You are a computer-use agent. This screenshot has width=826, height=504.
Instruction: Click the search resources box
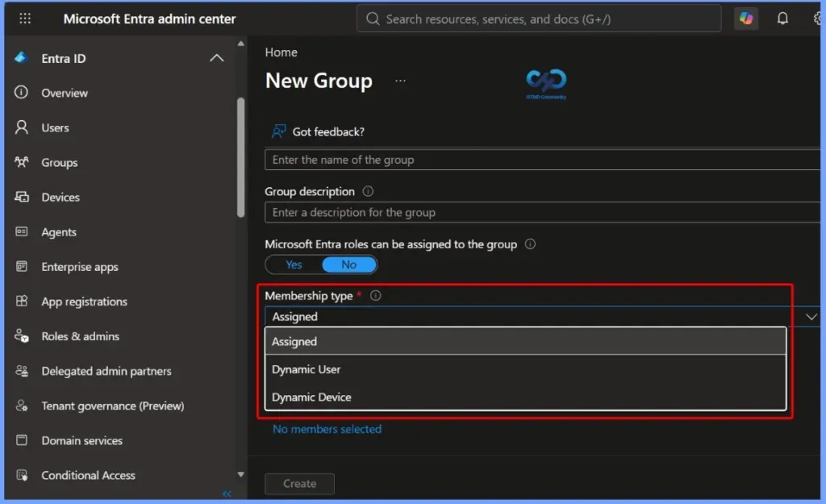click(538, 19)
